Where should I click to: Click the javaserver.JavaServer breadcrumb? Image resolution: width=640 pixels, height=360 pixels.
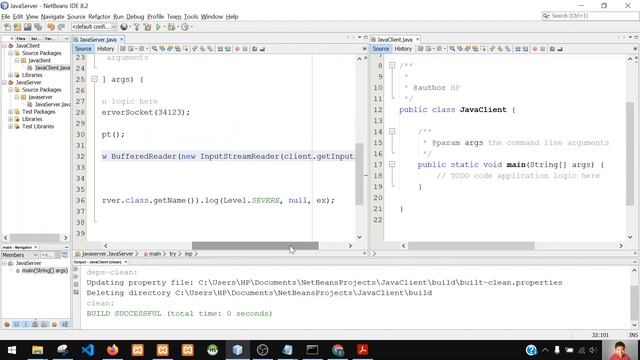(107, 253)
